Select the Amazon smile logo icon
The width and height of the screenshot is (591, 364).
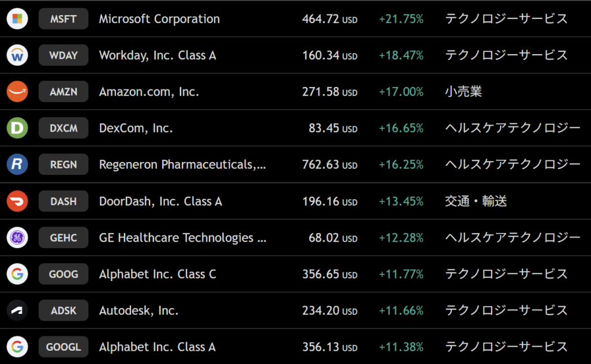(x=17, y=92)
